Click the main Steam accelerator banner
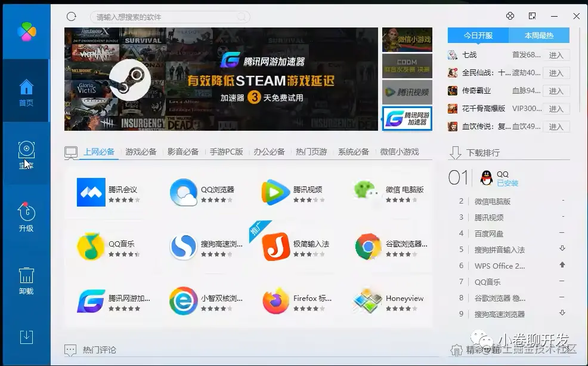This screenshot has width=588, height=366. click(x=221, y=79)
